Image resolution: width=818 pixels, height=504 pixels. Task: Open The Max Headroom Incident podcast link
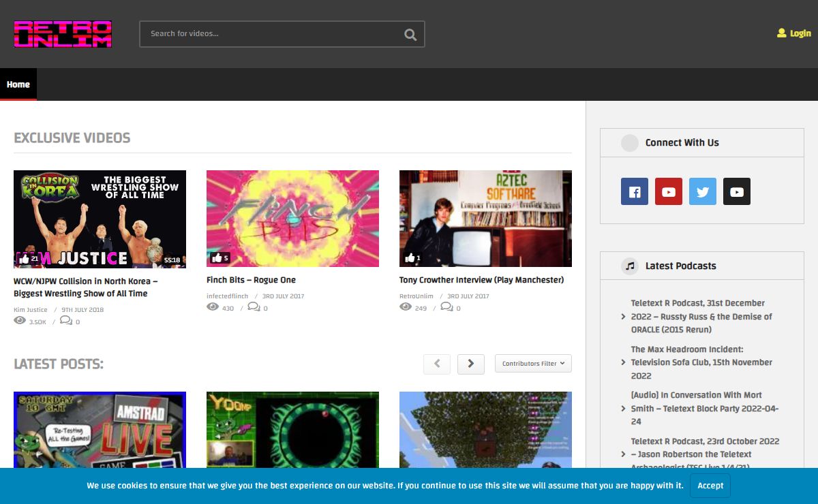pos(701,362)
